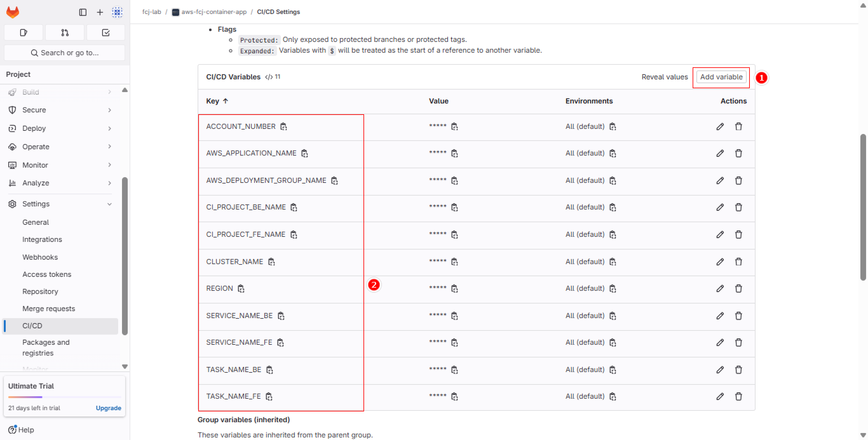Edit the SERVICE_NAME_BE variable
The height and width of the screenshot is (440, 868).
tap(720, 316)
